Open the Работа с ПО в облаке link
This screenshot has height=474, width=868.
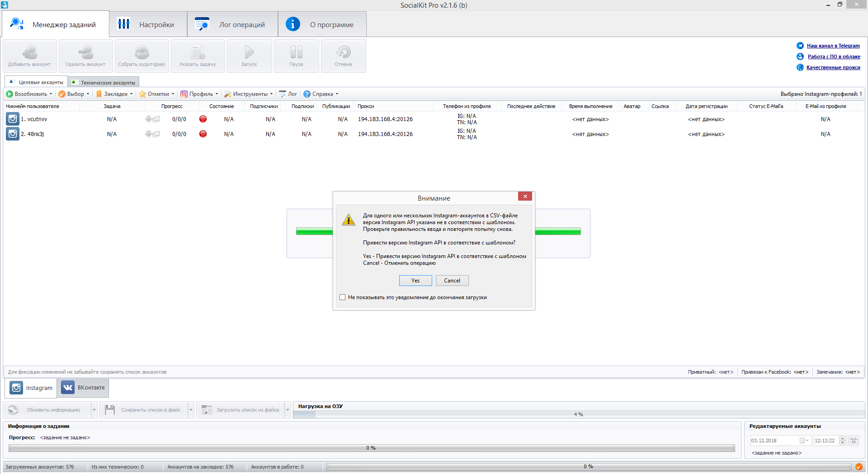click(834, 56)
